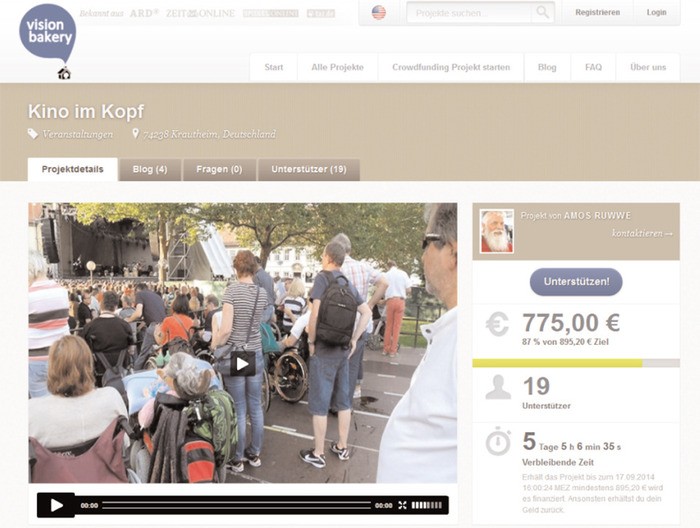Viewport: 700px width, 528px height.
Task: Adjust the video volume bars
Action: [427, 505]
